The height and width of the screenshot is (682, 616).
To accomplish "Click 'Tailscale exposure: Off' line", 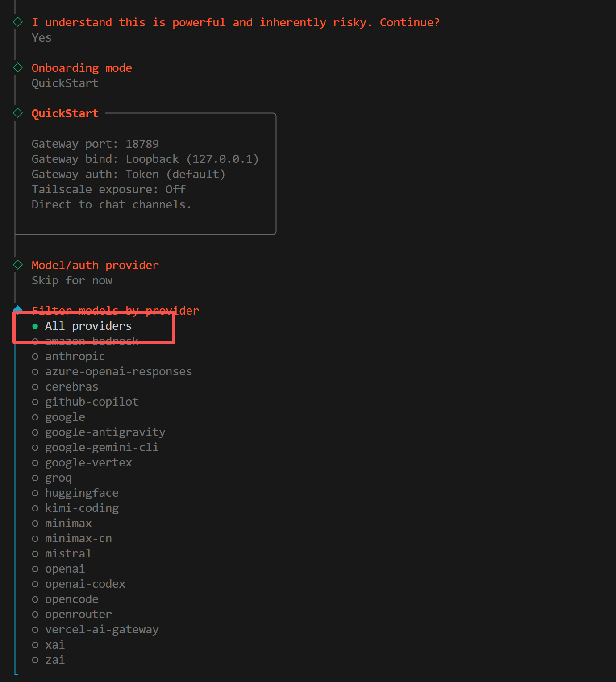I will point(108,189).
